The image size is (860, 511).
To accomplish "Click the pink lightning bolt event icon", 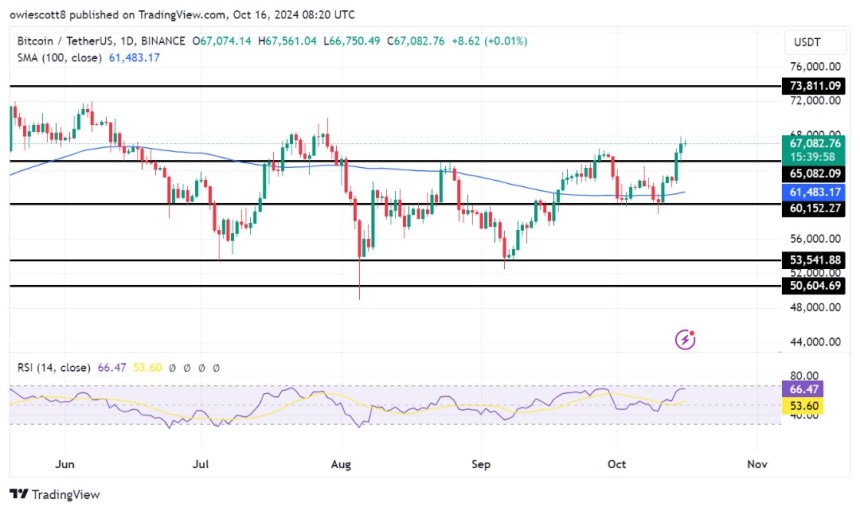I will pyautogui.click(x=685, y=339).
